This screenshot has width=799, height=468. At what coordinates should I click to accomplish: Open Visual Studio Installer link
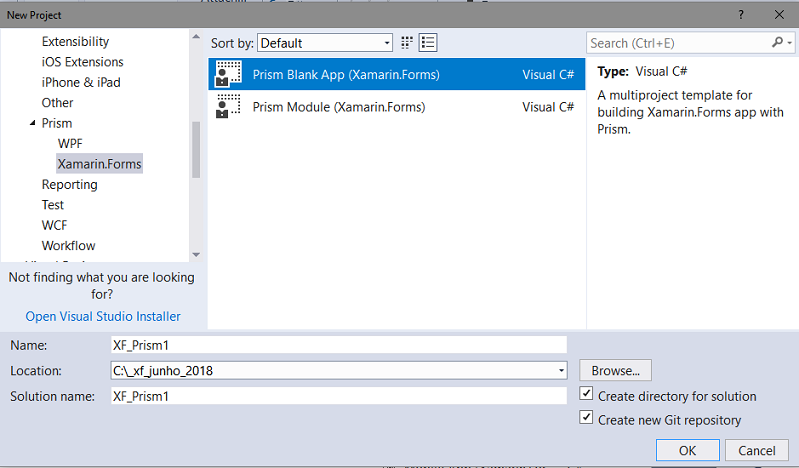coord(103,316)
